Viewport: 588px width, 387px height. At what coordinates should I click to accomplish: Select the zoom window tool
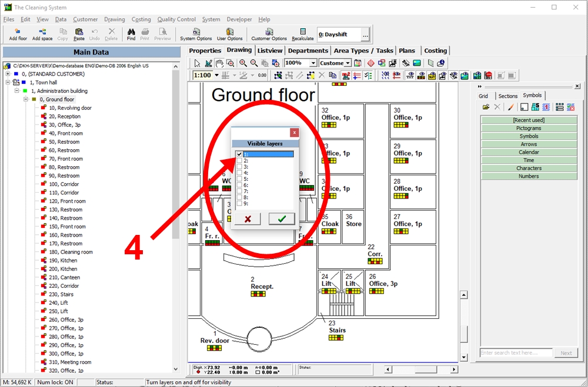point(230,63)
